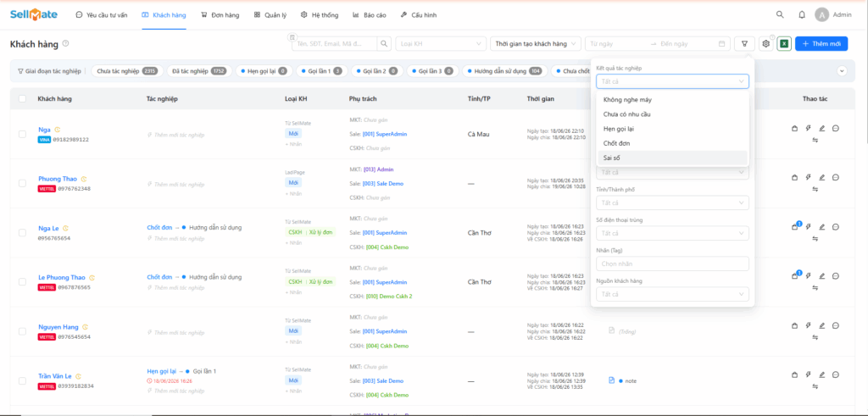Click the name/phone search input field
Screen dimensions: 868x416
pyautogui.click(x=335, y=44)
